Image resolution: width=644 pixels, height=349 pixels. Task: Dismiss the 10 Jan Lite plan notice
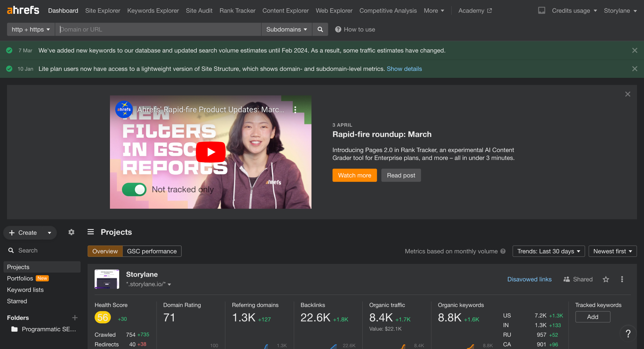click(634, 69)
